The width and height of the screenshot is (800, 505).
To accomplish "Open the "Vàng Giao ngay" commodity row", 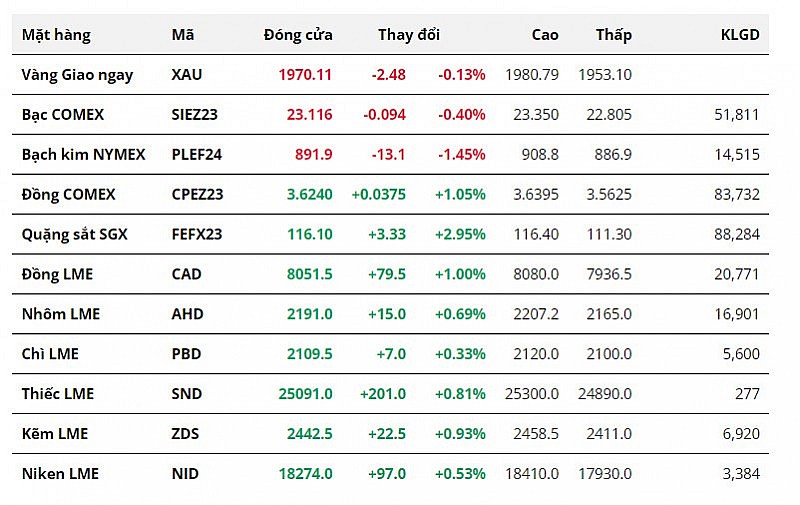I will coord(77,75).
